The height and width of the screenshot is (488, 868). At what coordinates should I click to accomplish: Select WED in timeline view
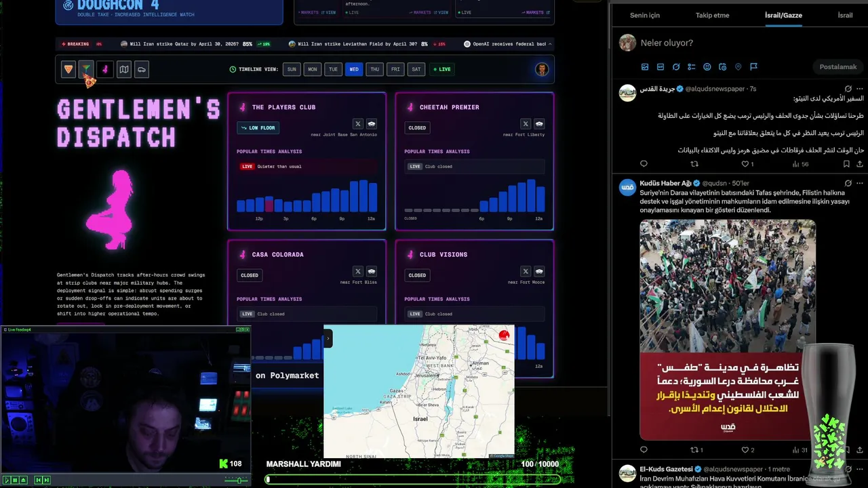pyautogui.click(x=354, y=69)
